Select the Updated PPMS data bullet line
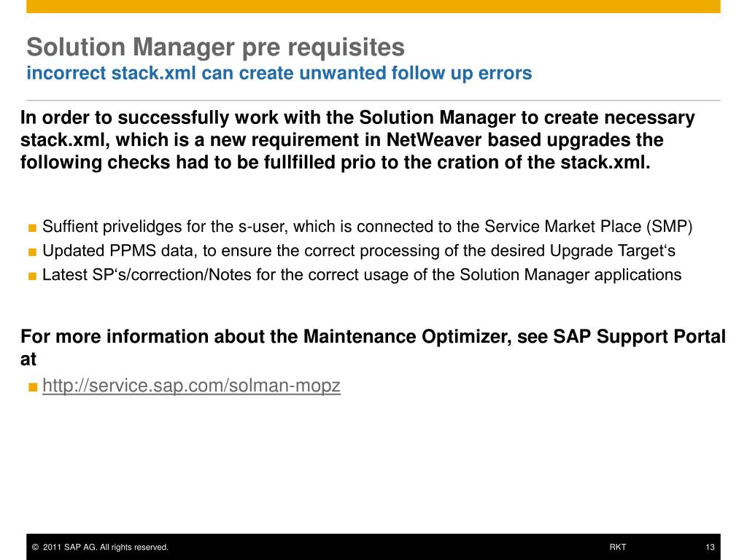The image size is (747, 560). click(x=359, y=251)
